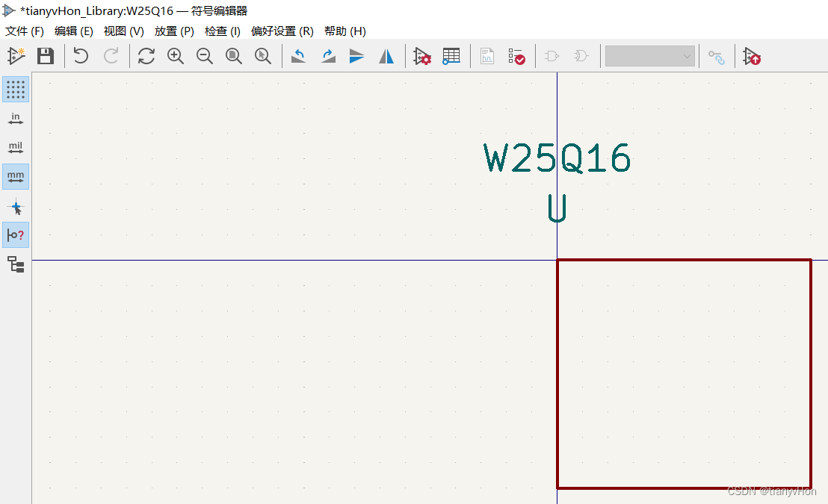Toggle synchronized pins edit mode
The image size is (828, 504).
717,57
